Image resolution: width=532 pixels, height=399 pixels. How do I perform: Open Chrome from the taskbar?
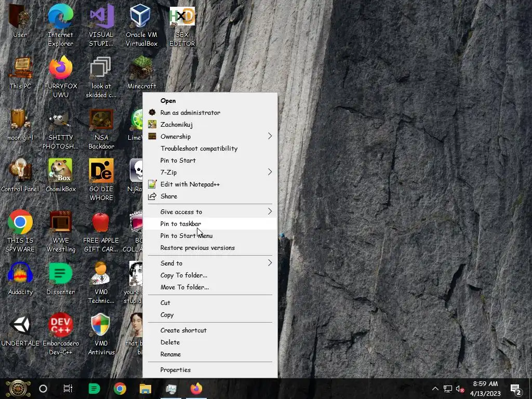(x=120, y=389)
